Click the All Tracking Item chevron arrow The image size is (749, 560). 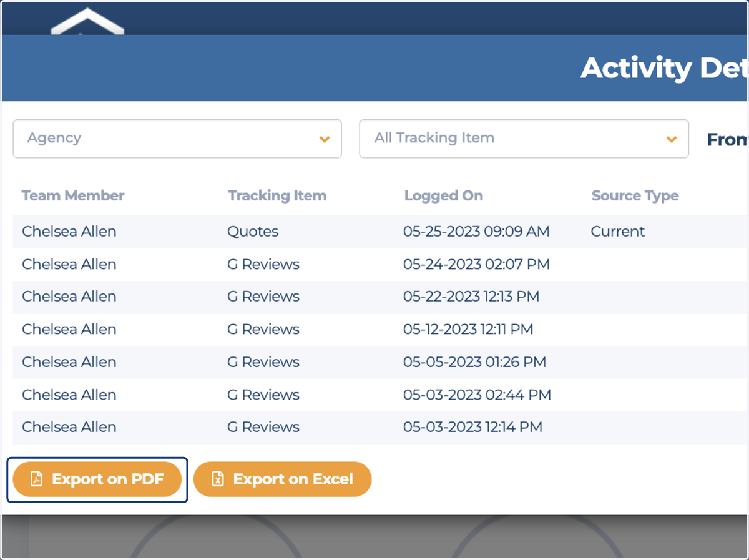[672, 139]
